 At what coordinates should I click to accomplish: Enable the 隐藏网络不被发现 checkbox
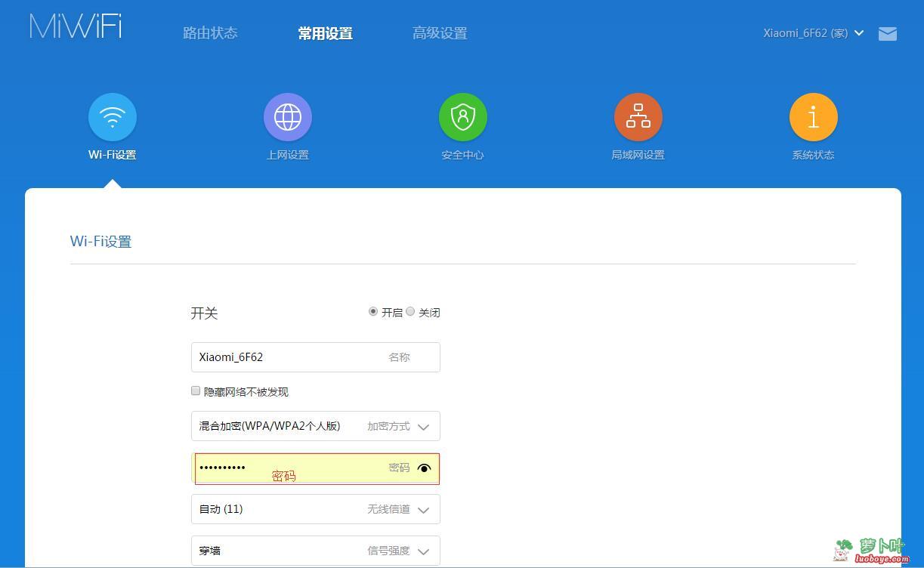point(196,390)
